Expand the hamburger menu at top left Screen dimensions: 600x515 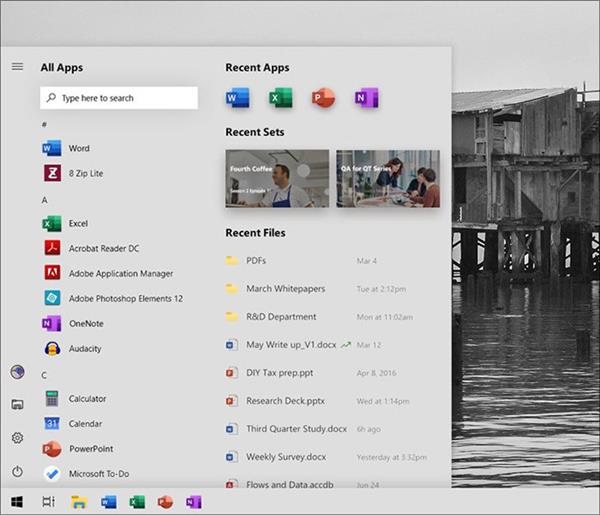(x=17, y=67)
